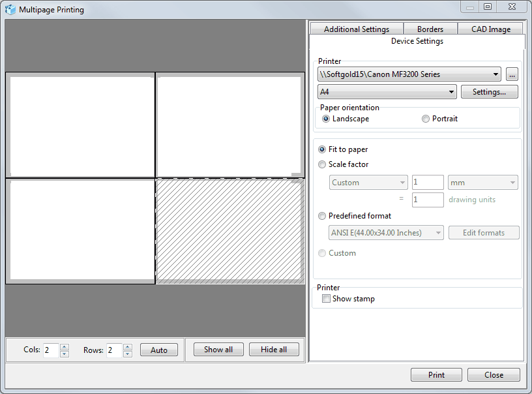532x394 pixels.
Task: Select Portrait paper orientation
Action: pyautogui.click(x=425, y=119)
